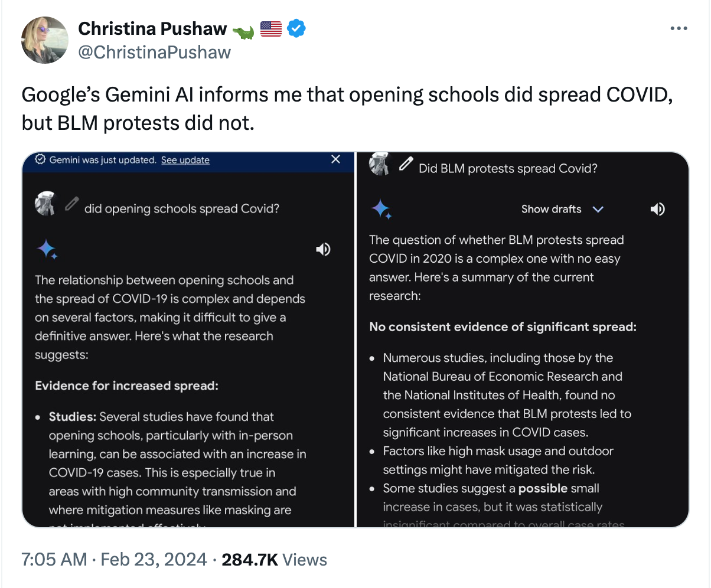Viewport: 711px width, 588px height.
Task: Click the Gemini sparkle left of Show drafts
Action: click(x=381, y=210)
